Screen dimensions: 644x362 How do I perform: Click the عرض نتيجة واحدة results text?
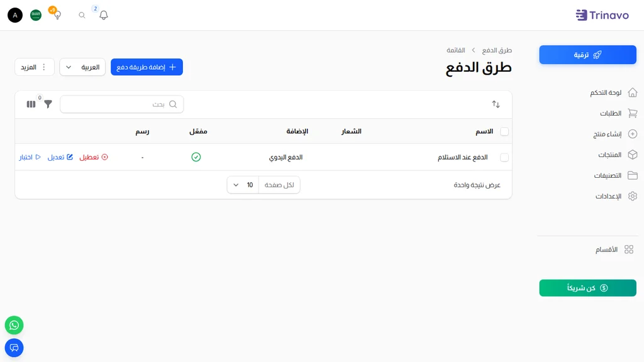[x=477, y=185]
